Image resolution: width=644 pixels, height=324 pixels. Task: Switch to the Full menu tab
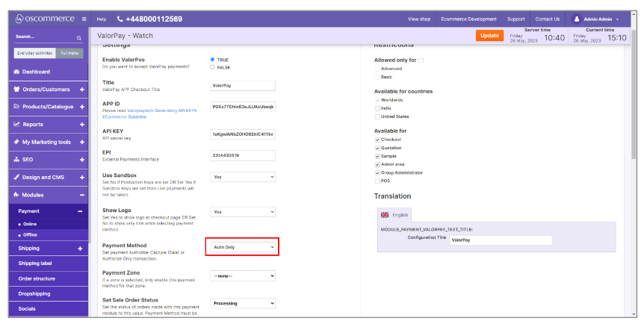pyautogui.click(x=69, y=53)
